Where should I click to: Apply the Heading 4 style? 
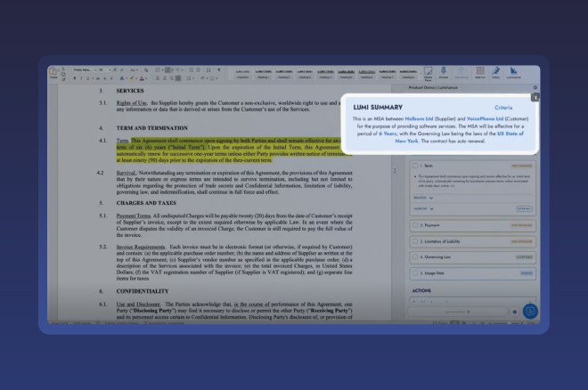325,74
